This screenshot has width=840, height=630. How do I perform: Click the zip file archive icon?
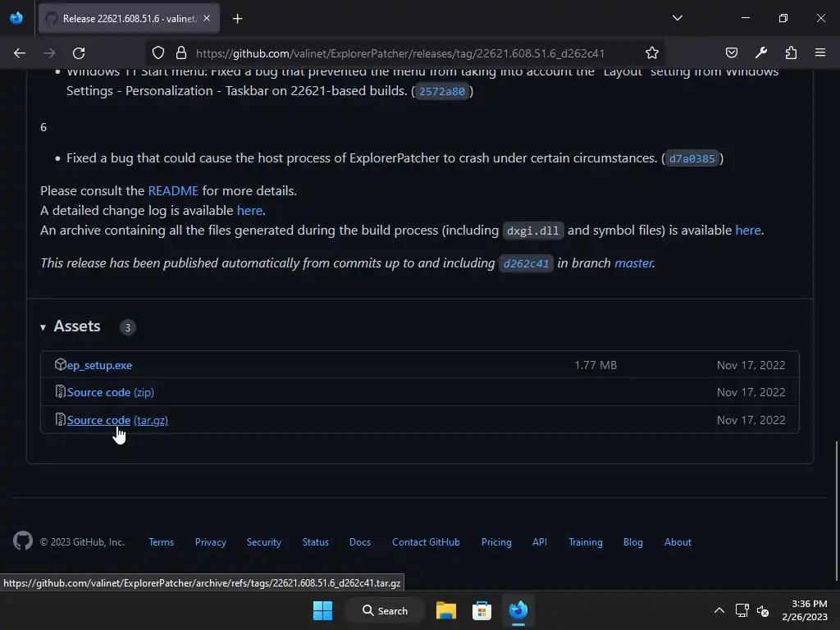click(61, 391)
